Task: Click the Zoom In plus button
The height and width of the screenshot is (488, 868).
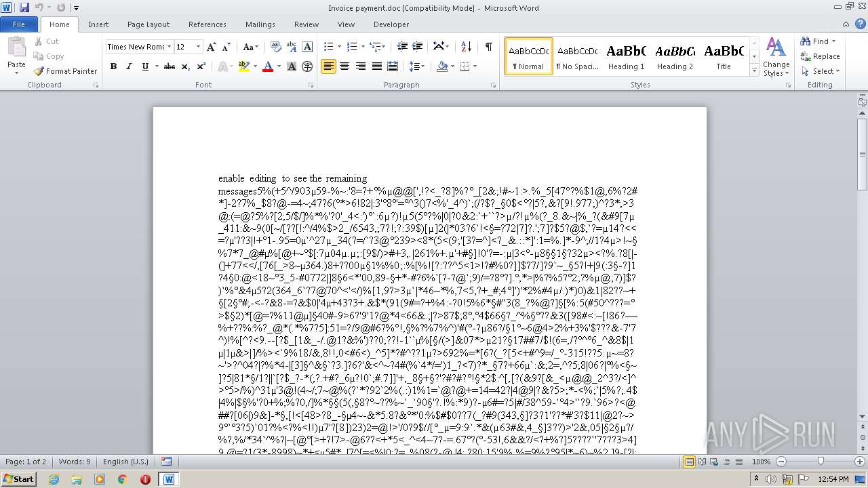Action: pos(859,462)
